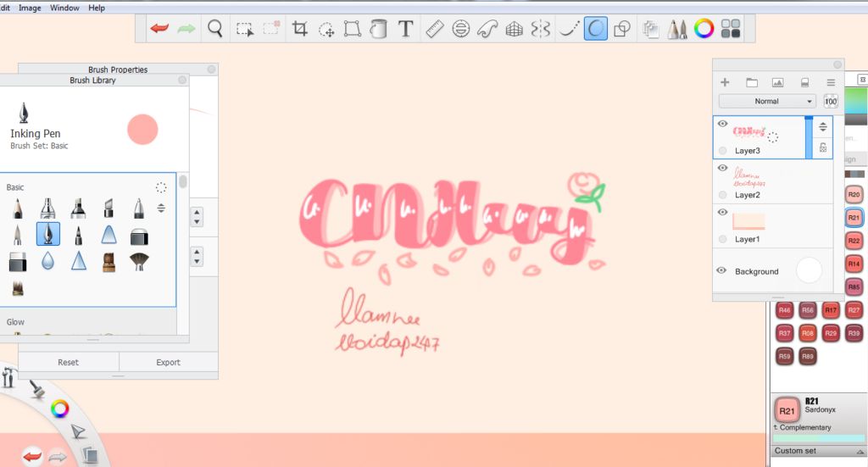868x467 pixels.
Task: Toggle the Layer3 round marker
Action: 722,151
